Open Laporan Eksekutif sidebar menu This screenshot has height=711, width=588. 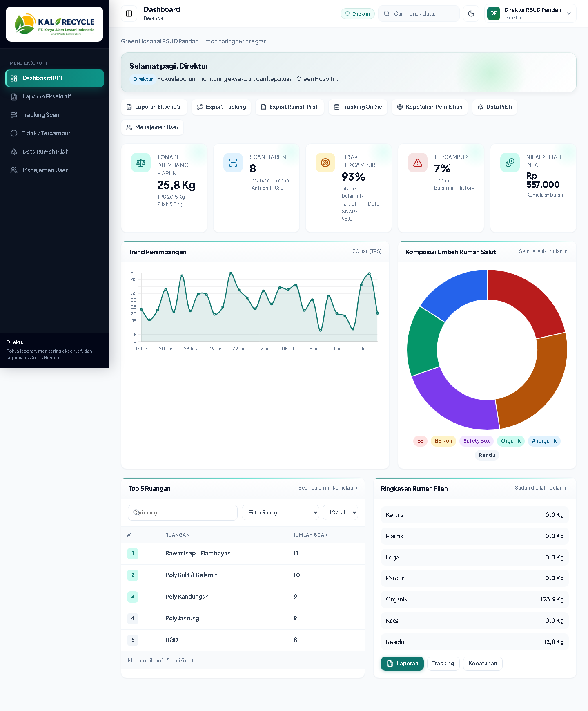[x=55, y=96]
